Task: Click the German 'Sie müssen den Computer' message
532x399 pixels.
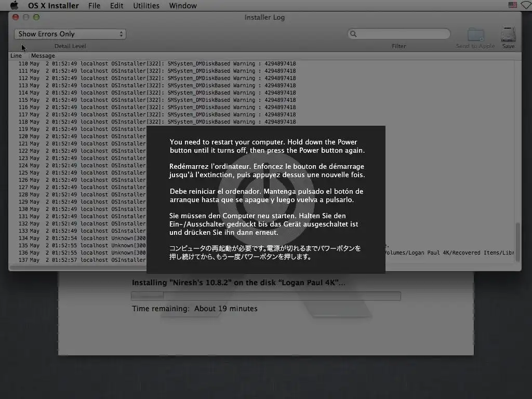Action: point(263,224)
